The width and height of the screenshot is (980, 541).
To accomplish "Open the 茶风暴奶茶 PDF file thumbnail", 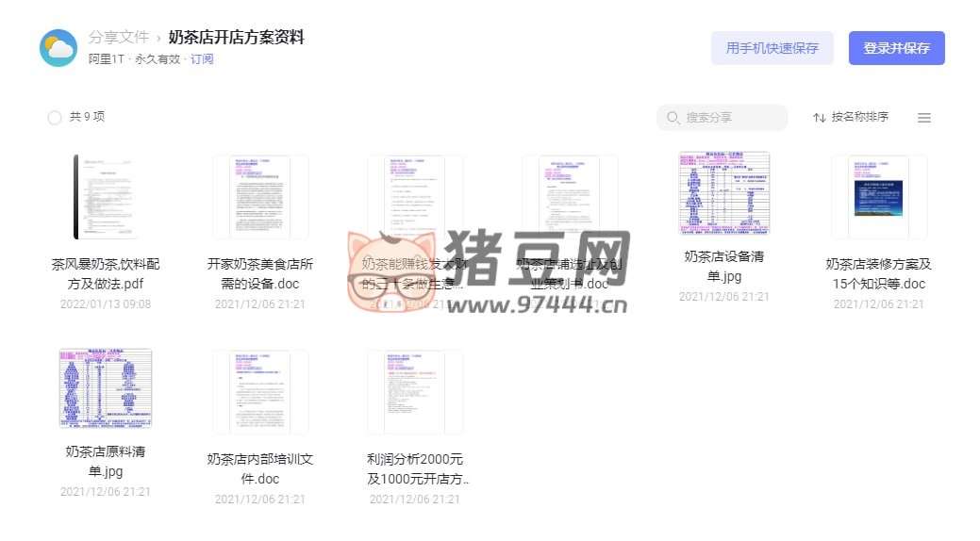I will tap(106, 197).
